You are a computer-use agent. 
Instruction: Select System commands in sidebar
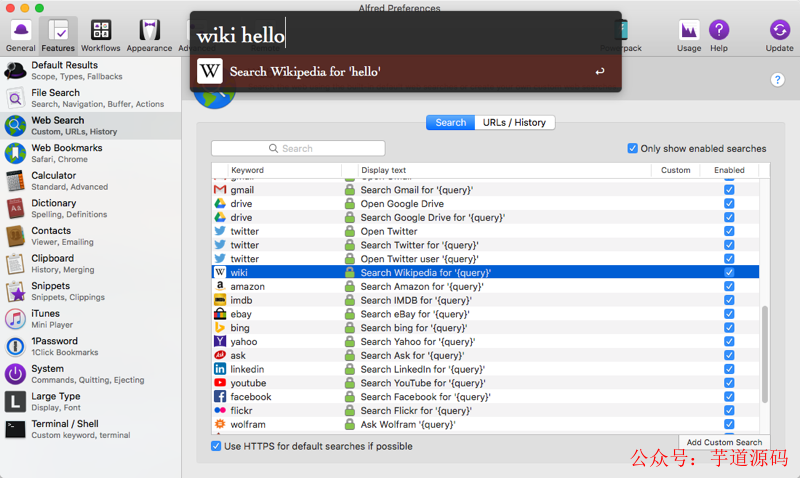tap(91, 373)
